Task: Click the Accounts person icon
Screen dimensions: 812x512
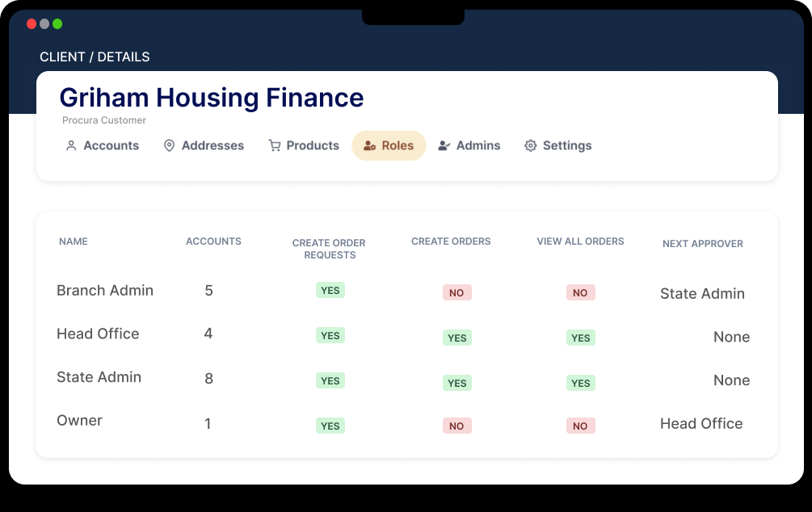Action: pos(71,146)
